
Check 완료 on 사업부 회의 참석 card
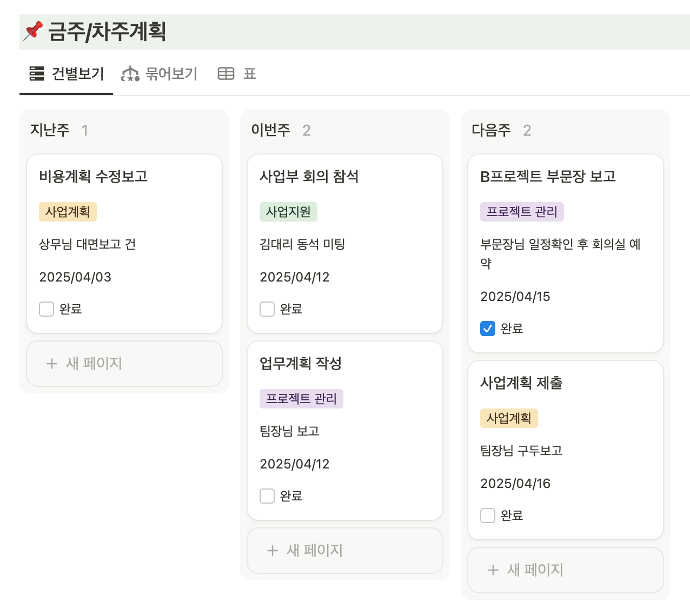[x=267, y=309]
